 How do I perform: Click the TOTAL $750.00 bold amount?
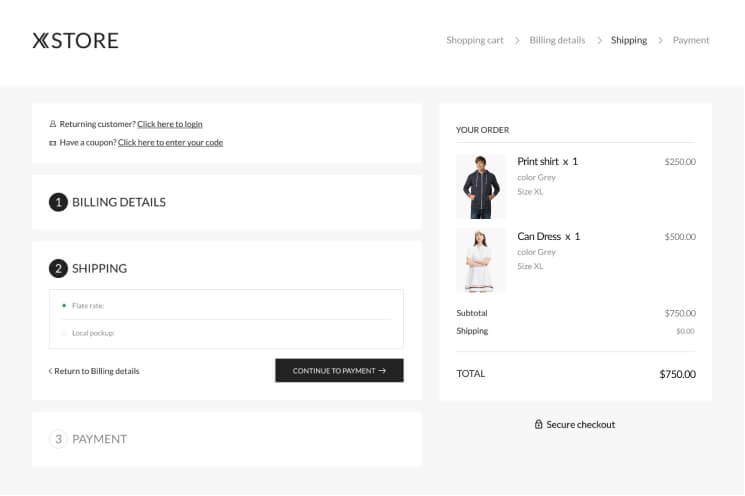[678, 374]
